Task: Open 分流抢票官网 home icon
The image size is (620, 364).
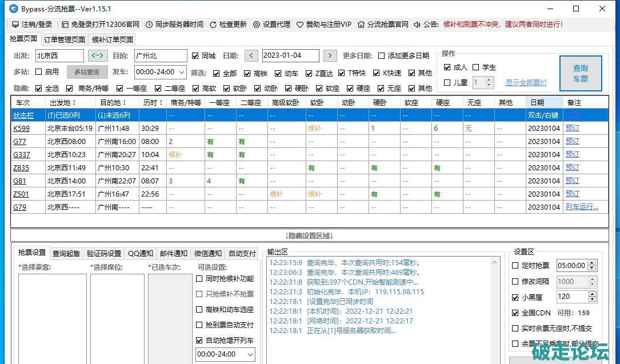Action: 361,25
